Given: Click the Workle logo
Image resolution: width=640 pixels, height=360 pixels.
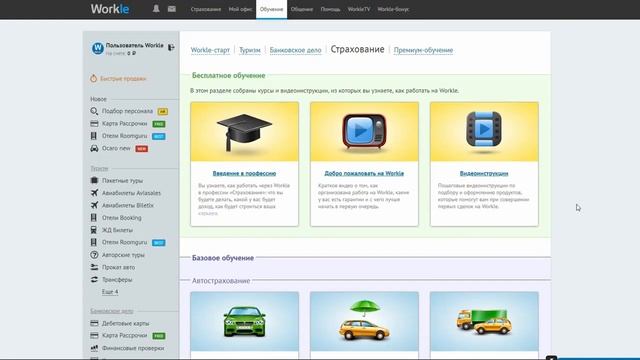Looking at the screenshot, I should click(110, 9).
